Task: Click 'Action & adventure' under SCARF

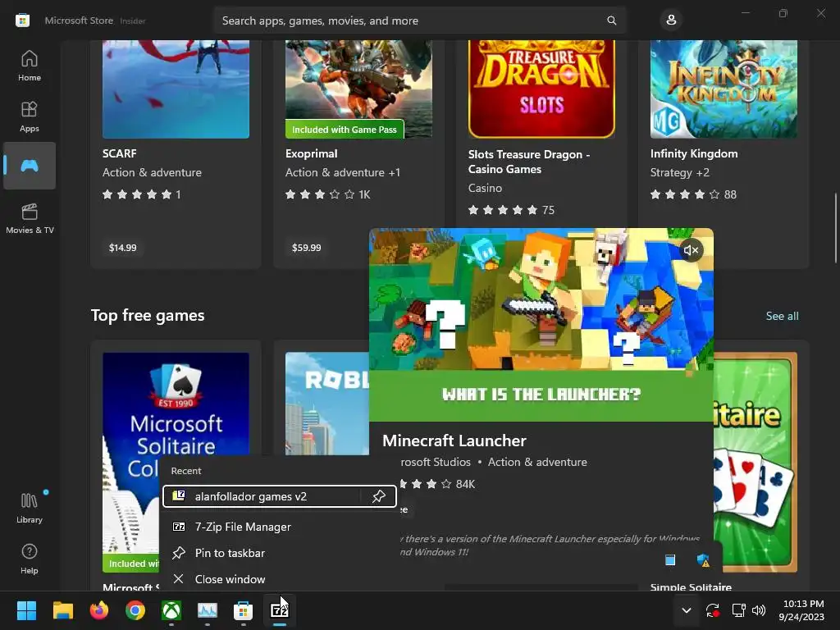Action: tap(152, 172)
